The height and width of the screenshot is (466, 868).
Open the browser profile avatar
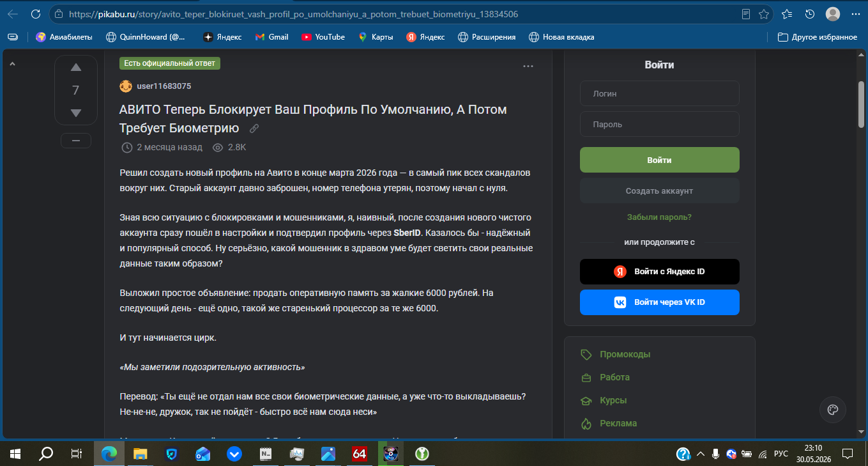pyautogui.click(x=832, y=14)
